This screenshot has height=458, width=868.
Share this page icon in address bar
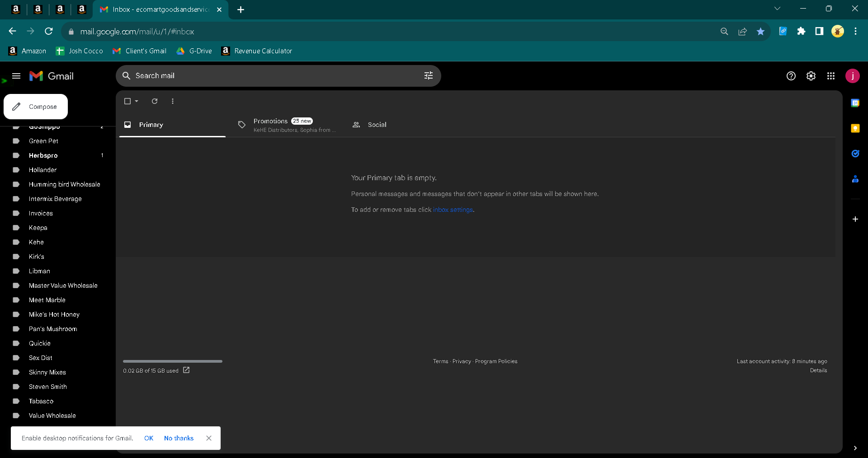tap(743, 32)
